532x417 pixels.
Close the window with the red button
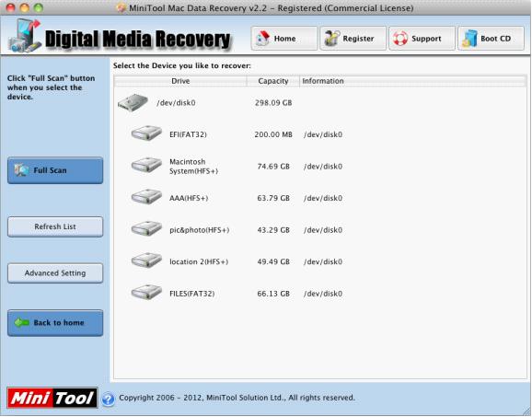point(10,7)
